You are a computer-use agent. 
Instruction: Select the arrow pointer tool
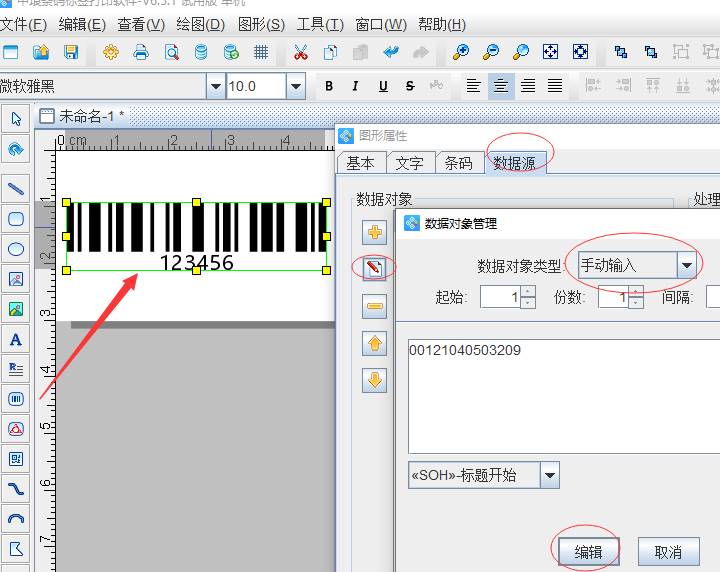coord(16,119)
